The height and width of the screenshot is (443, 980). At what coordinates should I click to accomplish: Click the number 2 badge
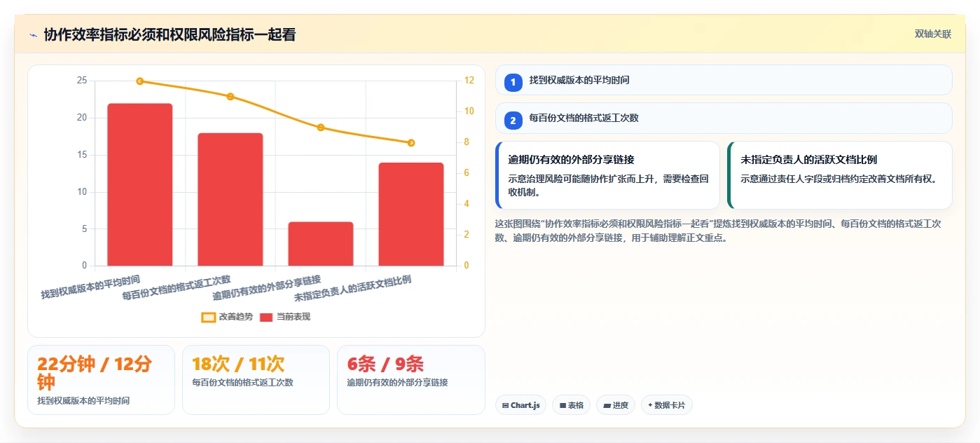[513, 121]
